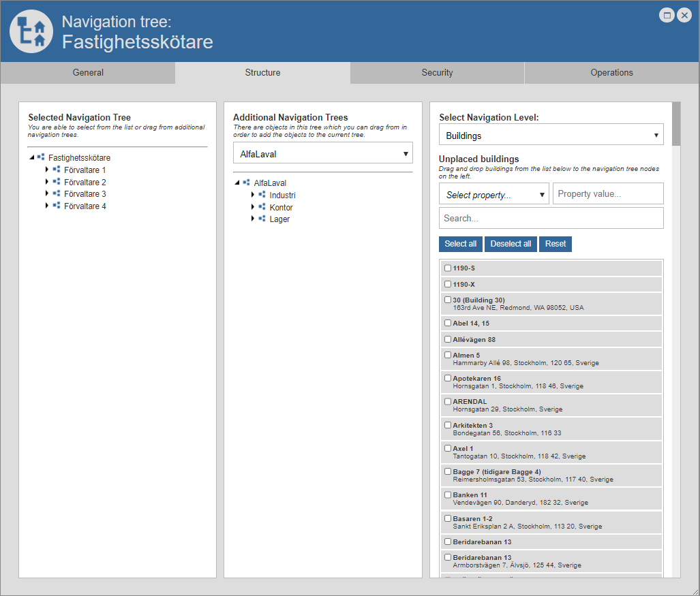
Task: Check the Banken 11 checkbox
Action: (x=448, y=495)
